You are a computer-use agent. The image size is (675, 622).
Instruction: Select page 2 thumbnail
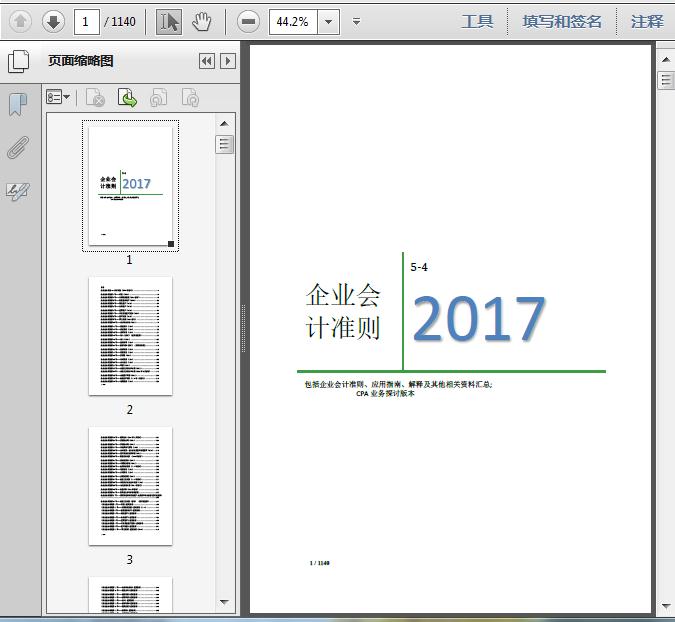pyautogui.click(x=130, y=336)
